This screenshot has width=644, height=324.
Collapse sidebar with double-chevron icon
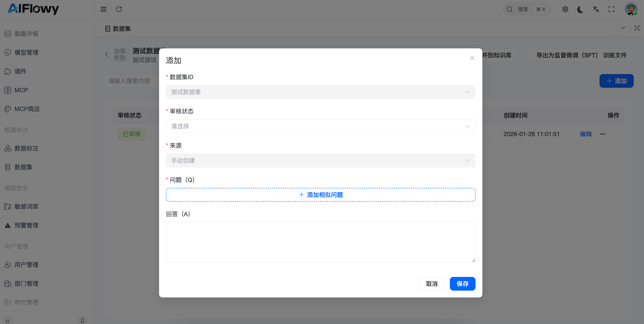click(8, 321)
